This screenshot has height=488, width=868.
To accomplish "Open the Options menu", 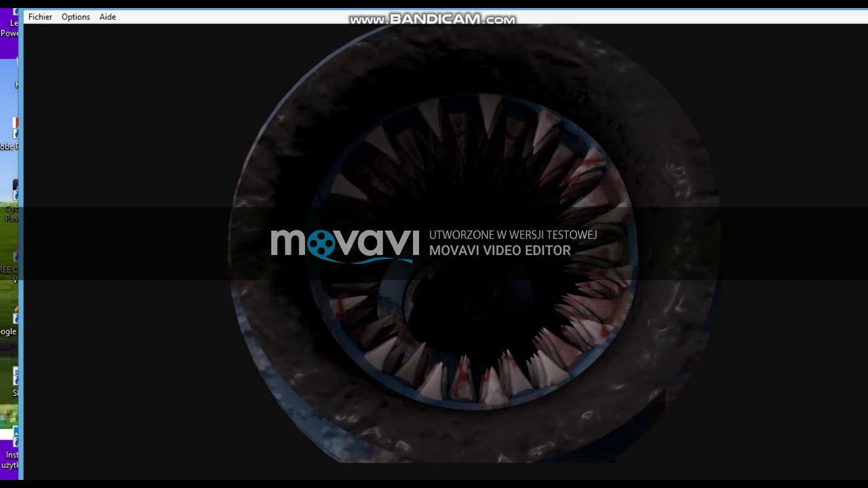I will coord(76,17).
